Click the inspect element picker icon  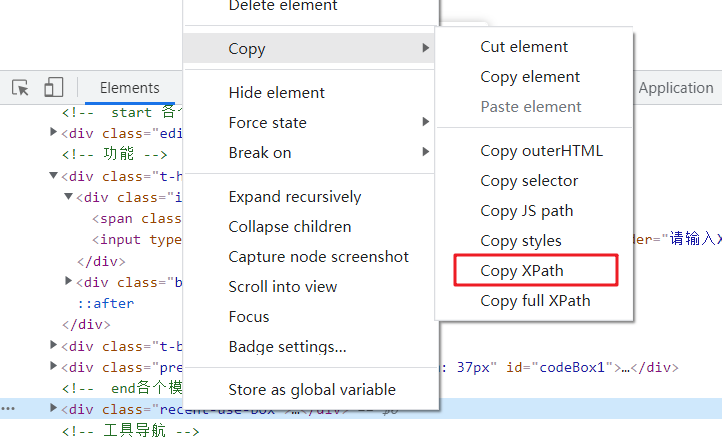(x=20, y=88)
